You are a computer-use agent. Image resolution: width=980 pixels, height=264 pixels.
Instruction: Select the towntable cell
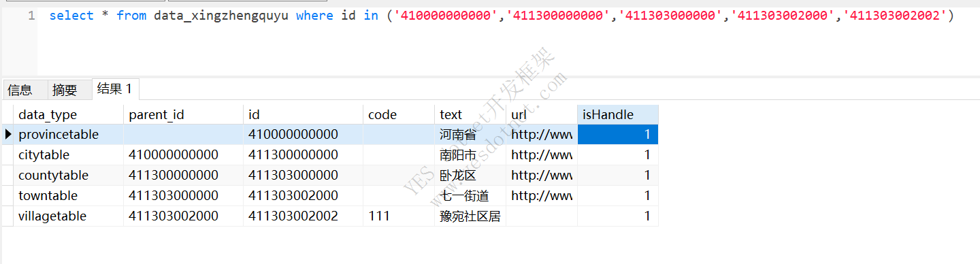click(x=68, y=196)
